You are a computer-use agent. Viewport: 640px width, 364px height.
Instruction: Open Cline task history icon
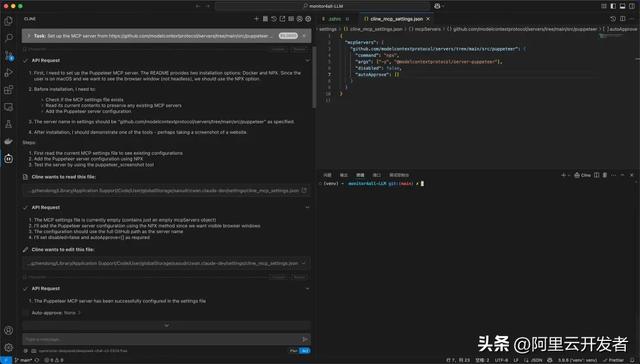click(x=273, y=19)
